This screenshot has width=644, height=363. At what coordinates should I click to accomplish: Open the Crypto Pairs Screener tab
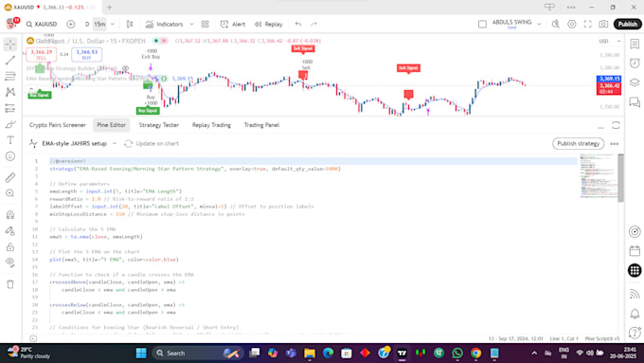click(58, 125)
